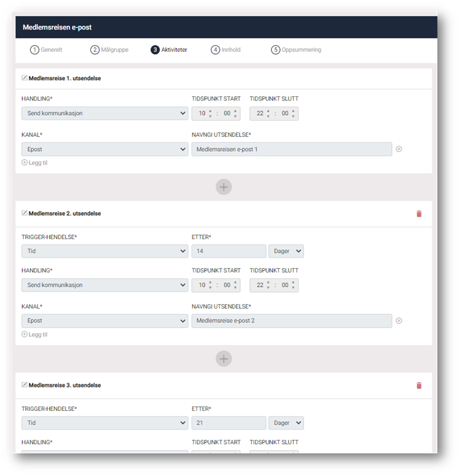The image size is (460, 476).
Task: Clear the Medlemsreisen e-post 1 name field
Action: coord(399,149)
